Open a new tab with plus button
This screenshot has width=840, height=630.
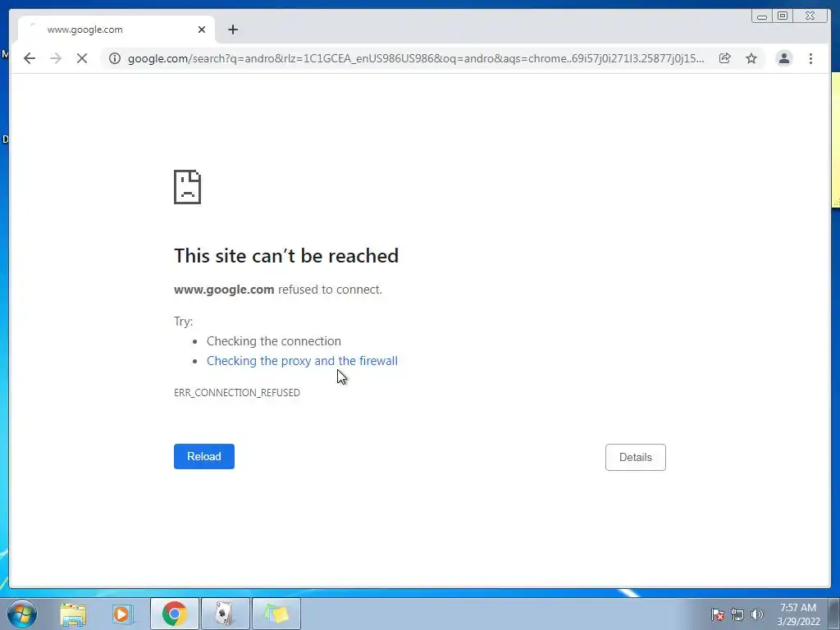(232, 30)
